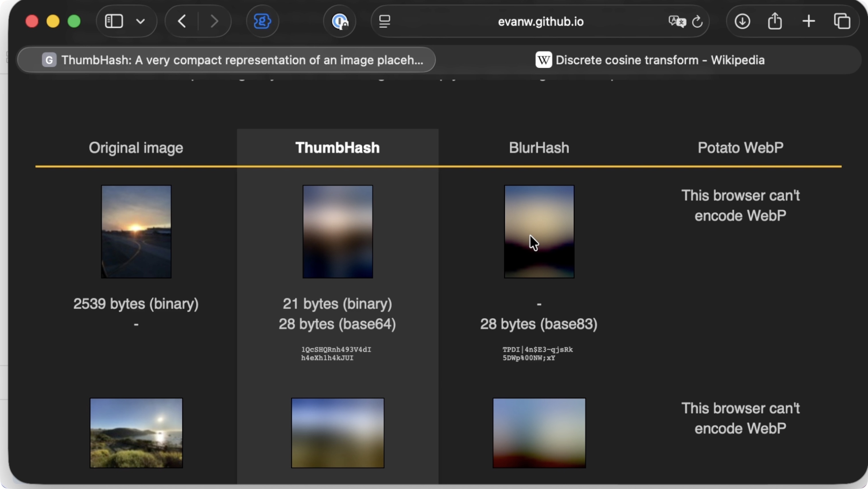This screenshot has width=868, height=489.
Task: Open the 1Password extension icon
Action: 340,22
